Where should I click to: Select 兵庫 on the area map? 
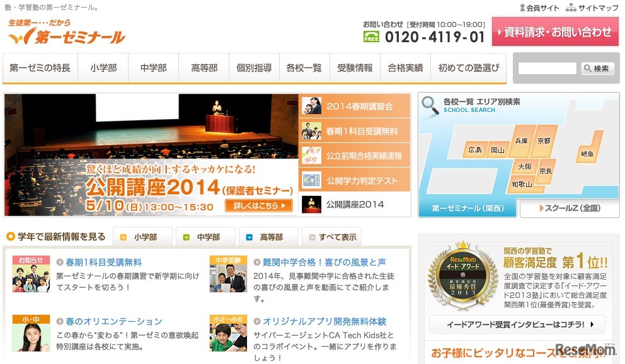coord(522,141)
